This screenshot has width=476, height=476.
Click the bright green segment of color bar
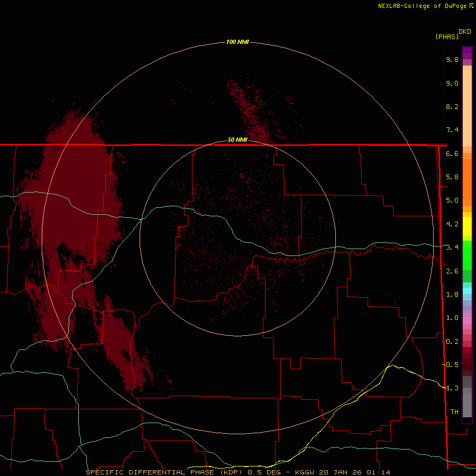tap(467, 255)
